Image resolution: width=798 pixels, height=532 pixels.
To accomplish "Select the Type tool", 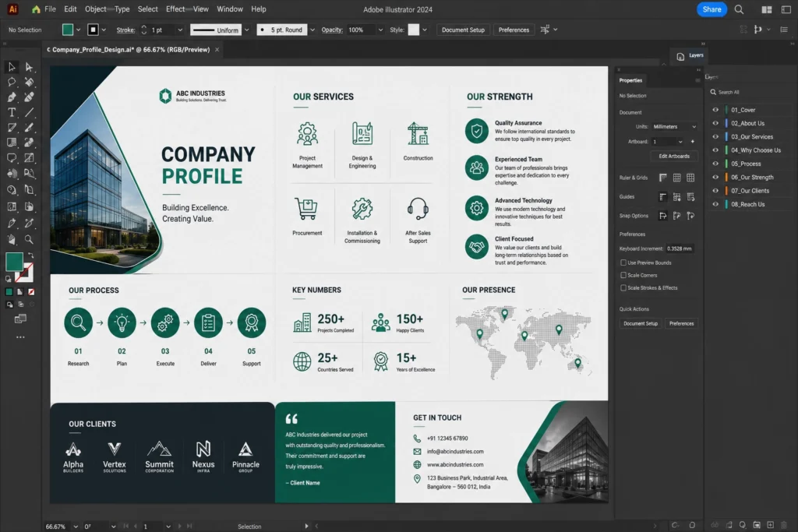I will (12, 112).
